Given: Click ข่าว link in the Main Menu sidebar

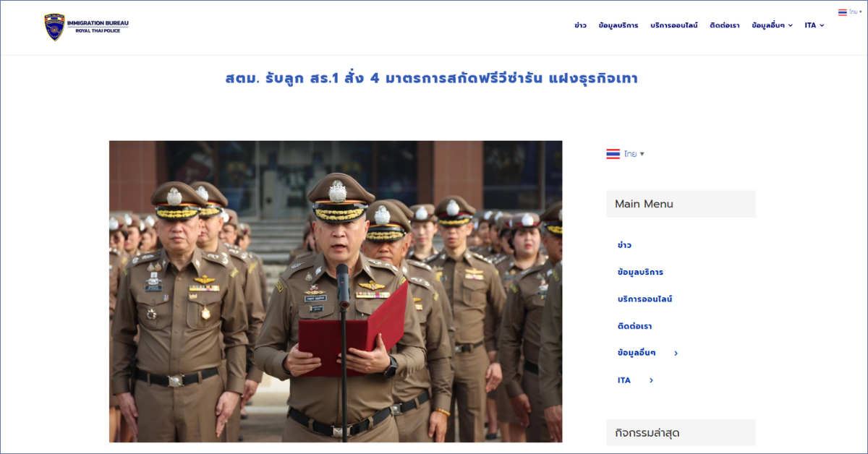Looking at the screenshot, I should [624, 246].
